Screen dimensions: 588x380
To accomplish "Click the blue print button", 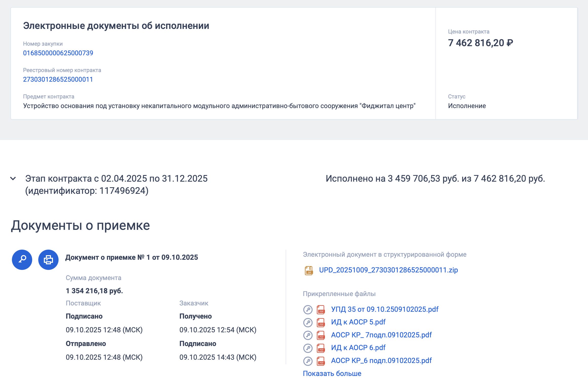I will (48, 260).
